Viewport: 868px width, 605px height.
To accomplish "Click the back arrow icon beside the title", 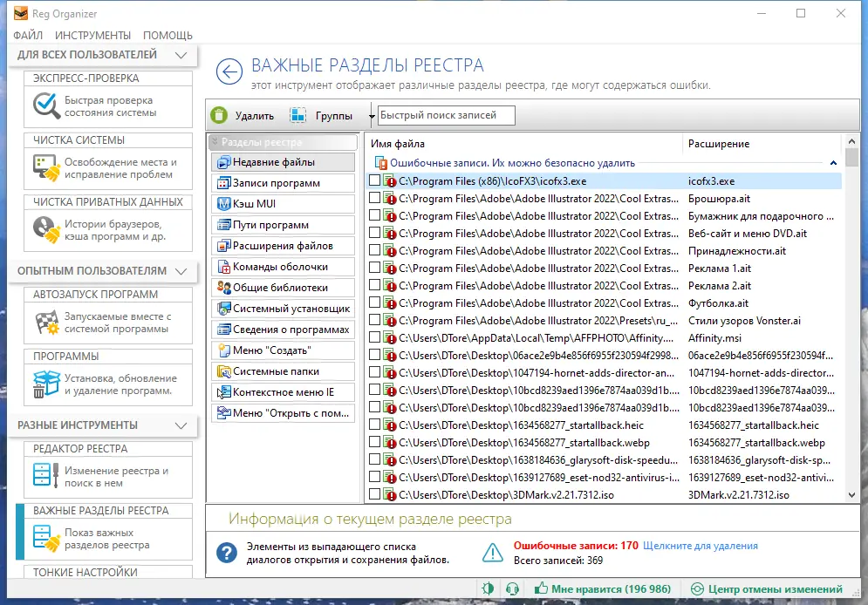I will 229,71.
